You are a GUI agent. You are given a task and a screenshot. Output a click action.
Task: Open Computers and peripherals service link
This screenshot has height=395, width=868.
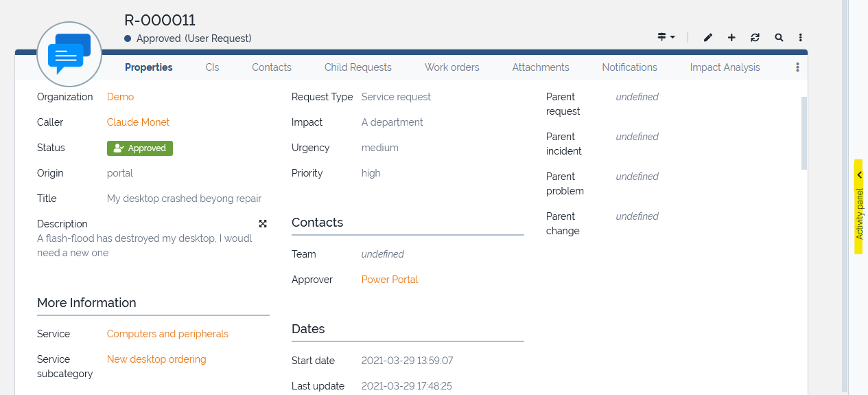tap(167, 334)
